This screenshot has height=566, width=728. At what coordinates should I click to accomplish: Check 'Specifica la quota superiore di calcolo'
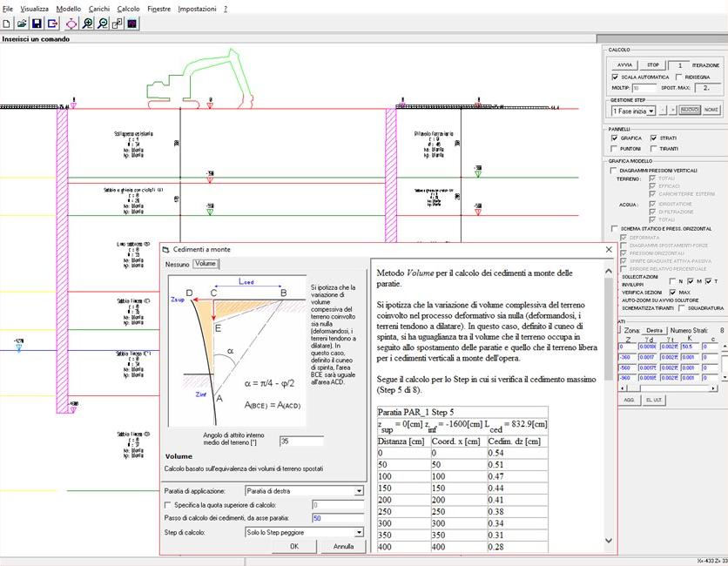pos(168,504)
